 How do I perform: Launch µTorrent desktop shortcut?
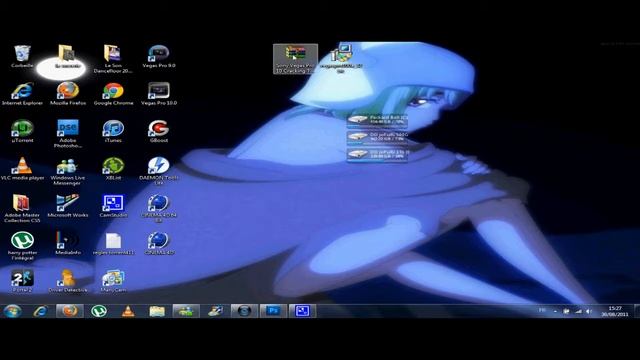tap(22, 131)
